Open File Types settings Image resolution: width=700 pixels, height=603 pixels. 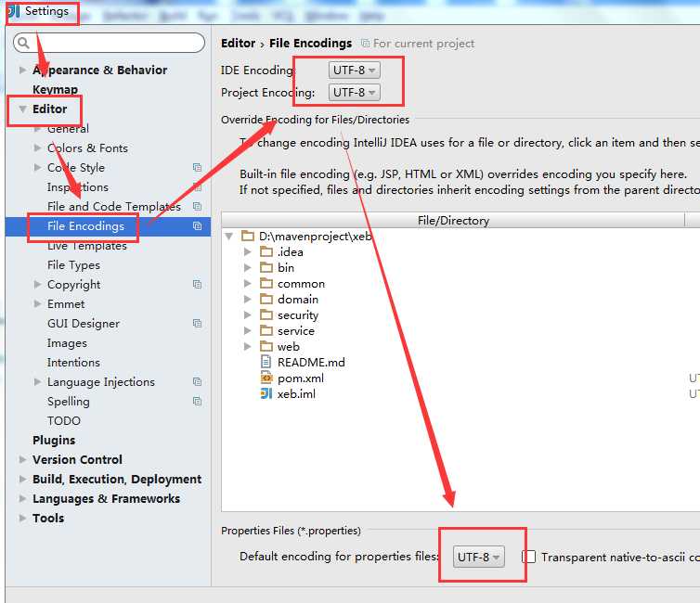pos(73,265)
